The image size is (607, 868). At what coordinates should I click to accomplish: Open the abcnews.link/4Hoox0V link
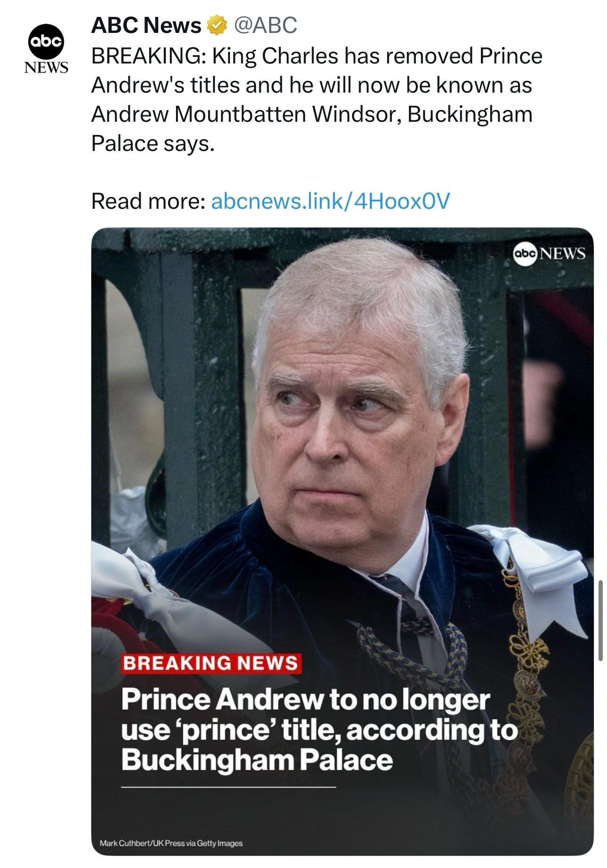pos(331,201)
